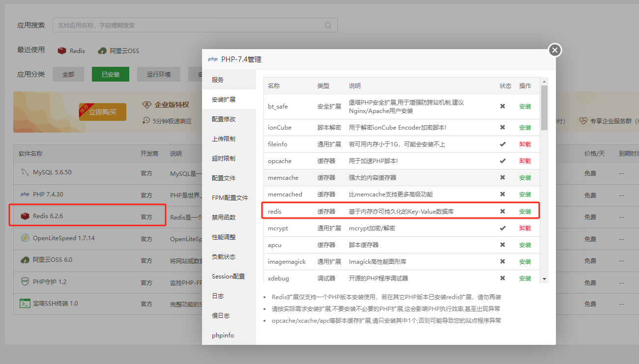
Task: Click the 5分钟极速响应 clock icon
Action: tap(146, 120)
